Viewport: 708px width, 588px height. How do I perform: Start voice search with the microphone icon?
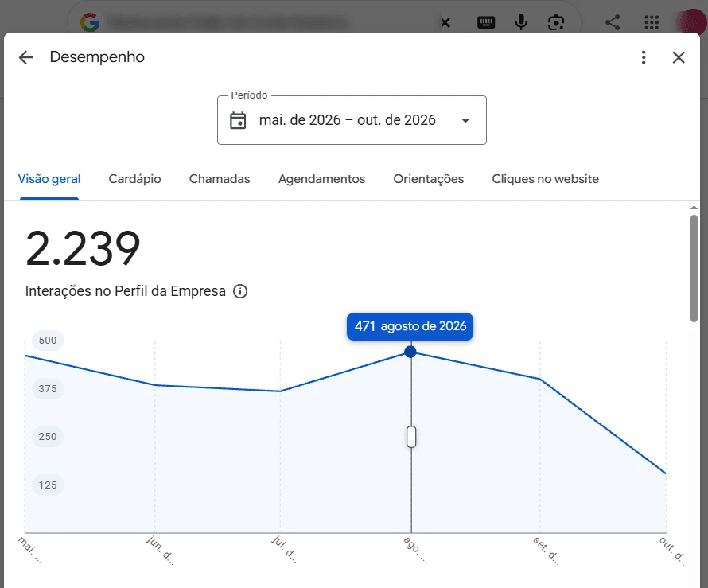point(521,22)
